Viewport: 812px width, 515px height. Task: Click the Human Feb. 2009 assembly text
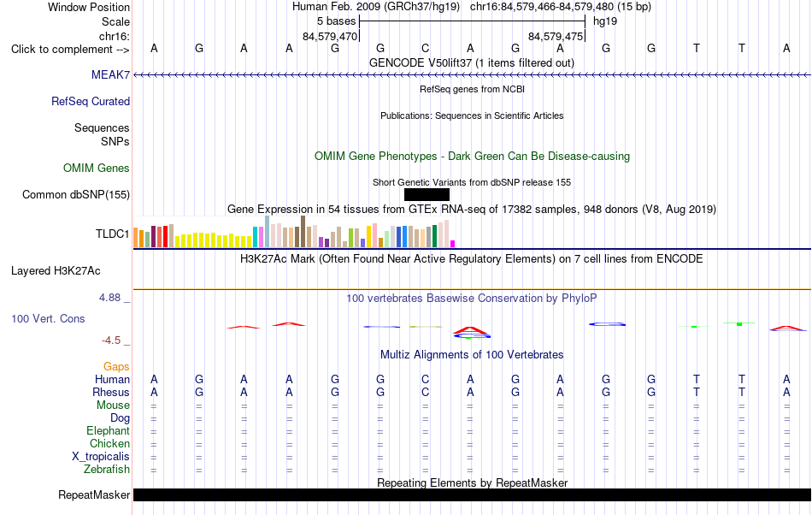point(376,7)
